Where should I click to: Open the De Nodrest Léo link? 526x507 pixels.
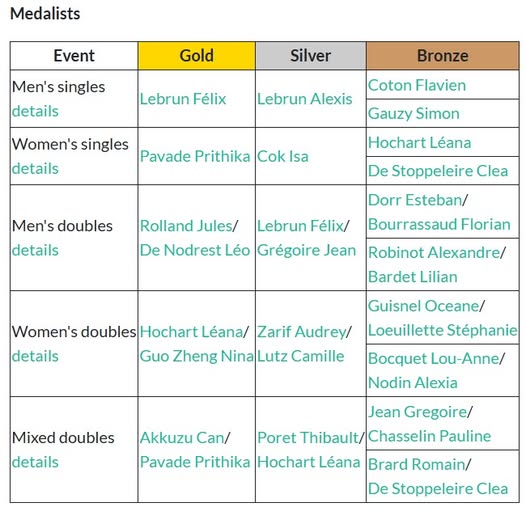point(195,250)
